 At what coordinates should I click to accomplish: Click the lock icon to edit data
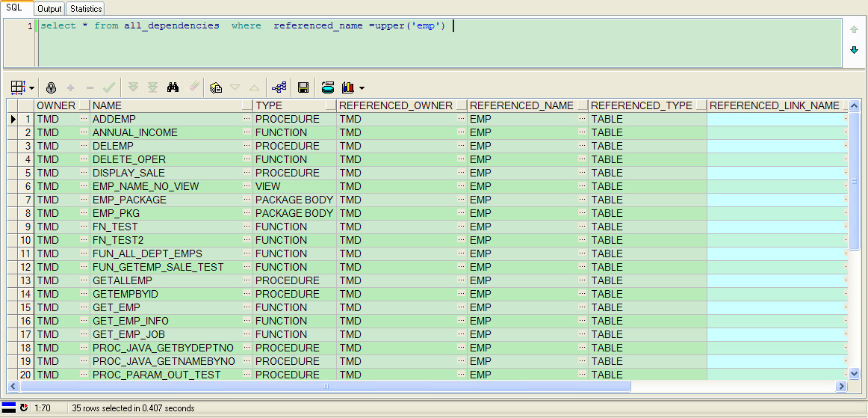pos(51,87)
